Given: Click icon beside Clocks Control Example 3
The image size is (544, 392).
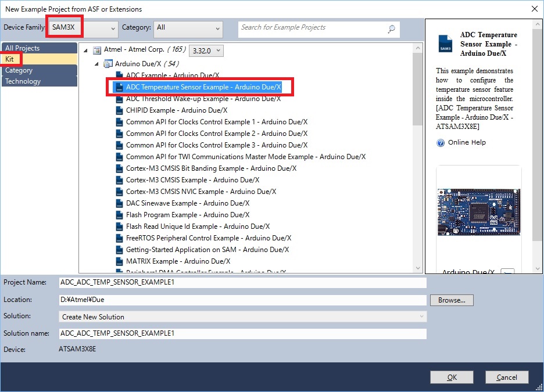Looking at the screenshot, I should click(119, 146).
